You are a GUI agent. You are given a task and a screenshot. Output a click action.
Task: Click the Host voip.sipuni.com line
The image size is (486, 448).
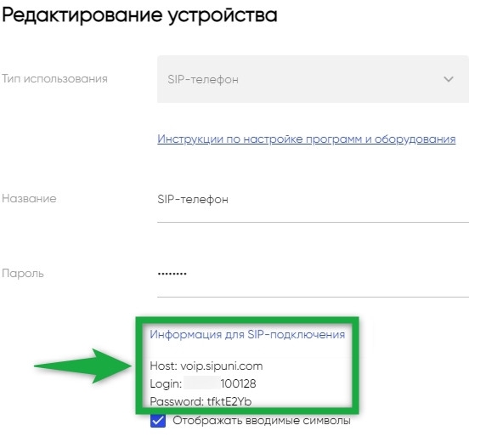206,366
